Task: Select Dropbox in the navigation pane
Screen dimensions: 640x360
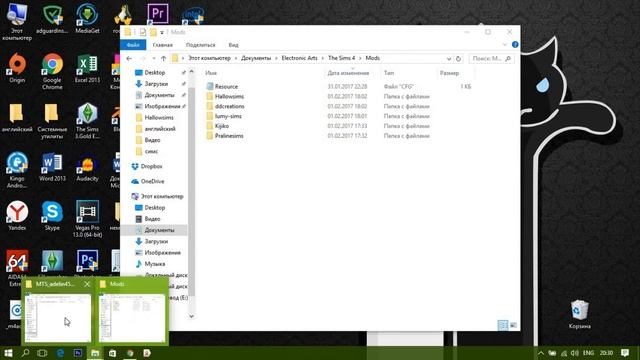Action: coord(151,167)
